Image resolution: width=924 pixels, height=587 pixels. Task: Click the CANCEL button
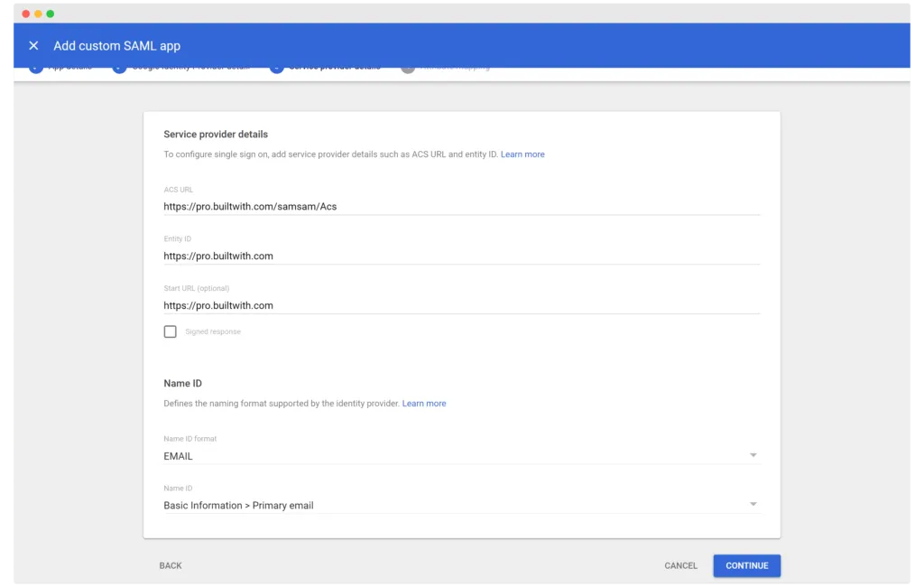[680, 565]
